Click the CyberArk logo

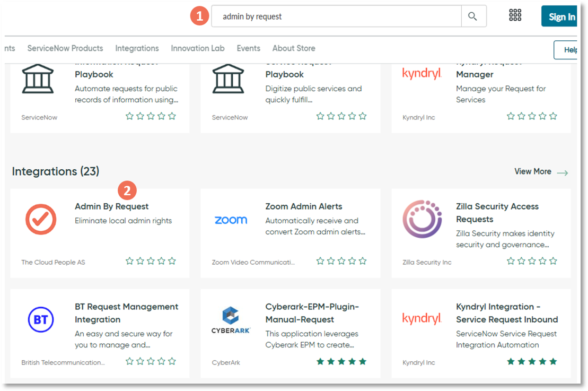(231, 320)
